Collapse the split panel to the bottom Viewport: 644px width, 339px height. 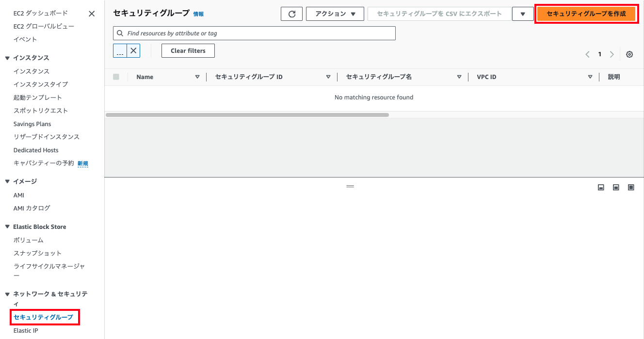click(601, 187)
